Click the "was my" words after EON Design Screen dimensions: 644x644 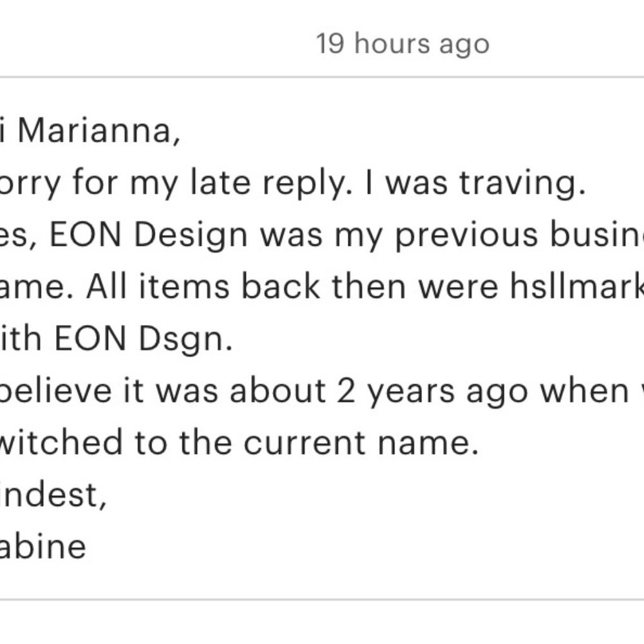tap(321, 236)
